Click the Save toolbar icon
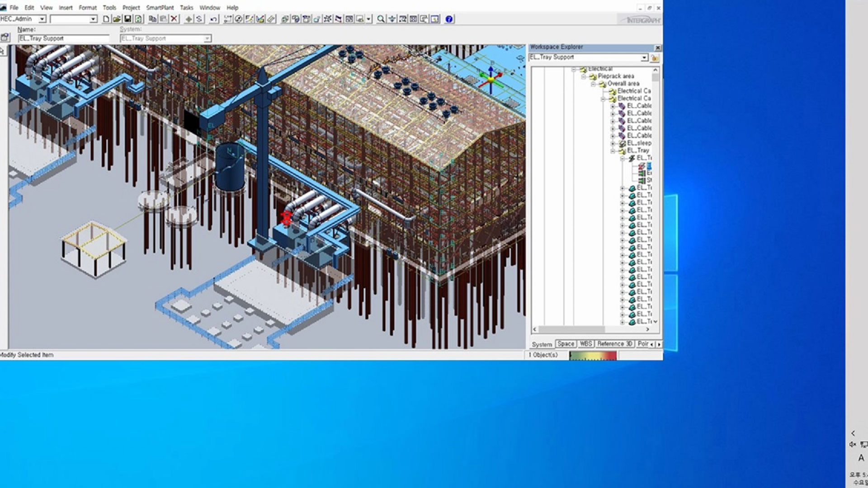Image resolution: width=868 pixels, height=488 pixels. 127,19
